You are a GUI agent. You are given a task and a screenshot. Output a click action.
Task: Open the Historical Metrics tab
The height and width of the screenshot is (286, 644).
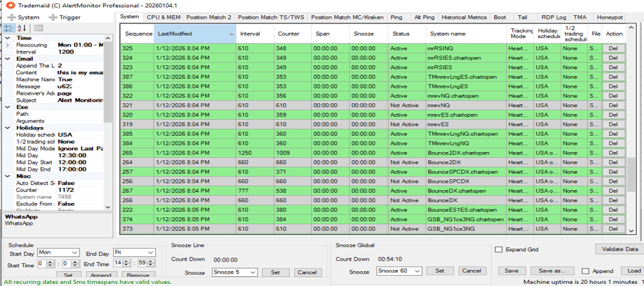pos(464,17)
